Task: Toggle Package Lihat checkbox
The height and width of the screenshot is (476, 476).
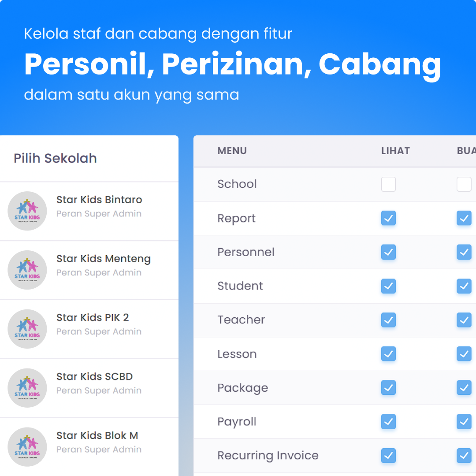Action: 388,388
